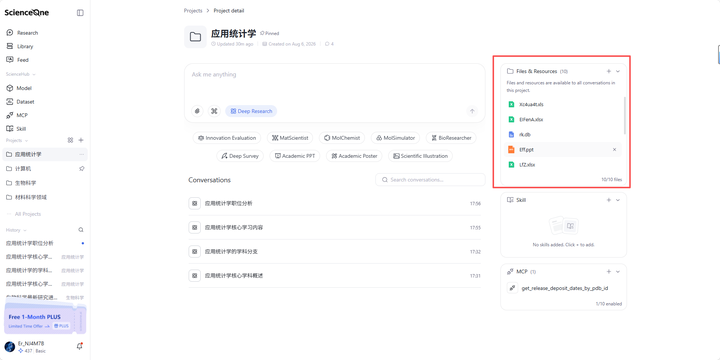Open the LfZ.xlsx file

click(563, 164)
